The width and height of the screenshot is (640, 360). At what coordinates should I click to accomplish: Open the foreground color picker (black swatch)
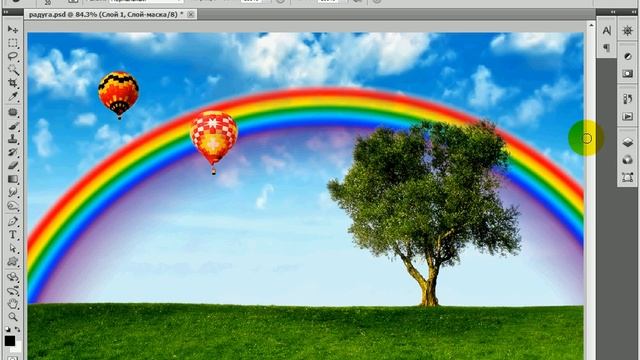point(9,340)
